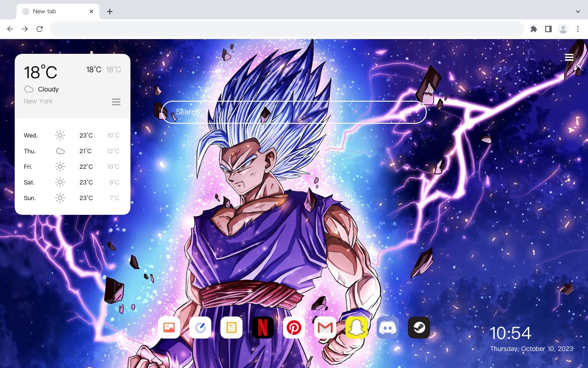Open the Discord shortcut icon
The height and width of the screenshot is (368, 588).
point(388,328)
